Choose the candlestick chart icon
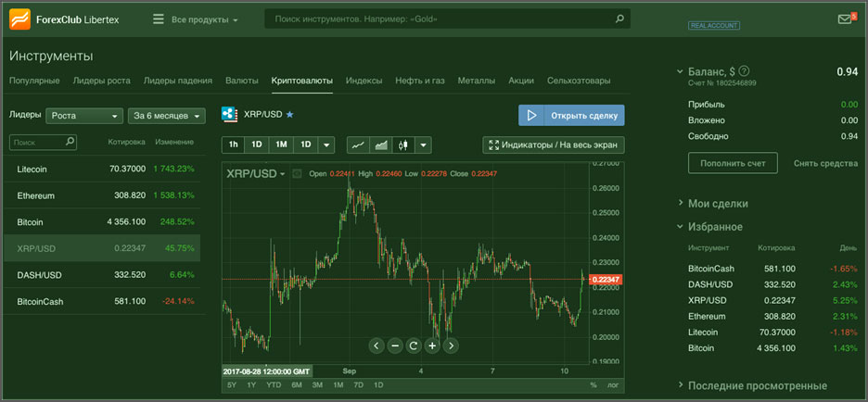 pos(402,145)
